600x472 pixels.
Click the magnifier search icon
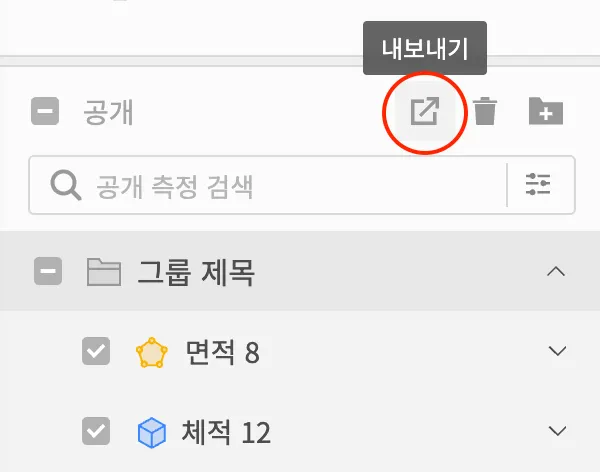(65, 185)
